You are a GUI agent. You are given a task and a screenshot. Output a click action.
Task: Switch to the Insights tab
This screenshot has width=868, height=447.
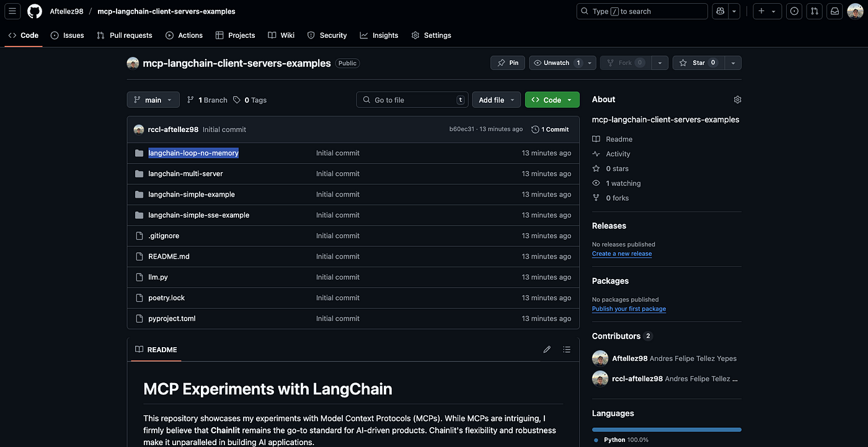coord(379,35)
